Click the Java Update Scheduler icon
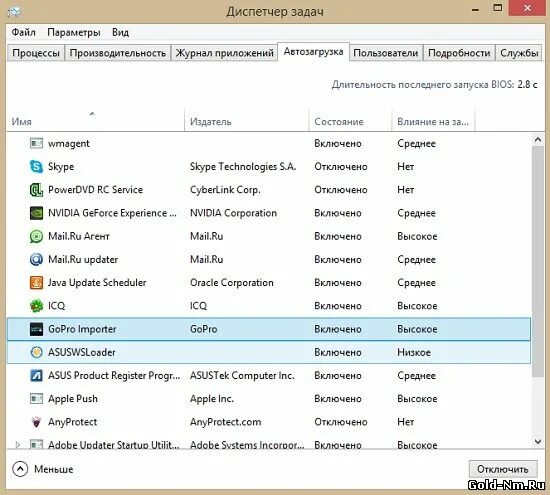Viewport: 550px width, 495px height. (36, 282)
